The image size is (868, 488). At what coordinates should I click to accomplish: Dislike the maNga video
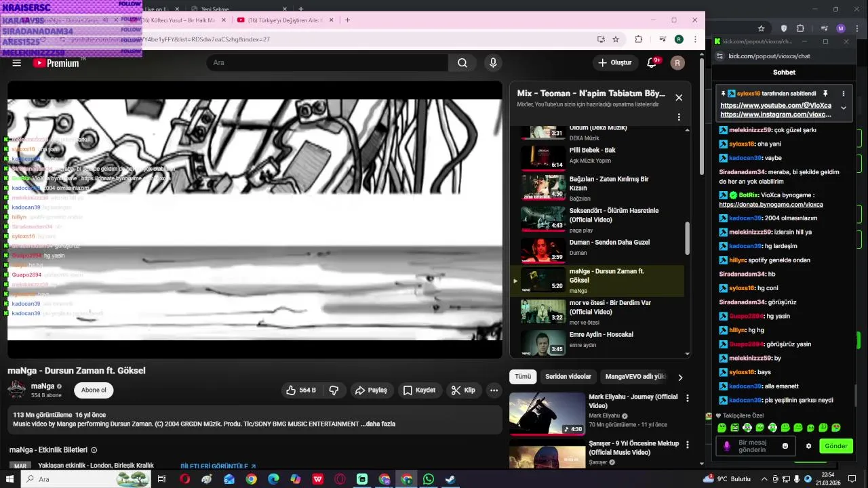click(334, 390)
